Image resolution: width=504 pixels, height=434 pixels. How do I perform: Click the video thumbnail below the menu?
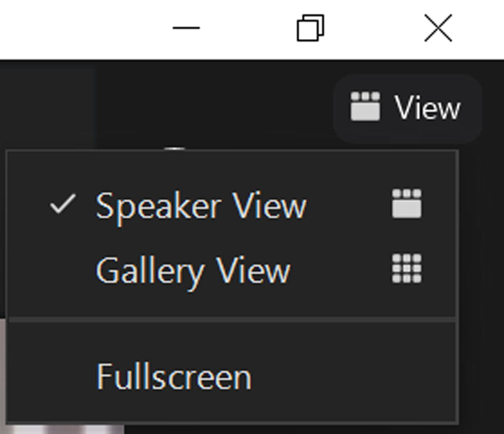pos(64,430)
